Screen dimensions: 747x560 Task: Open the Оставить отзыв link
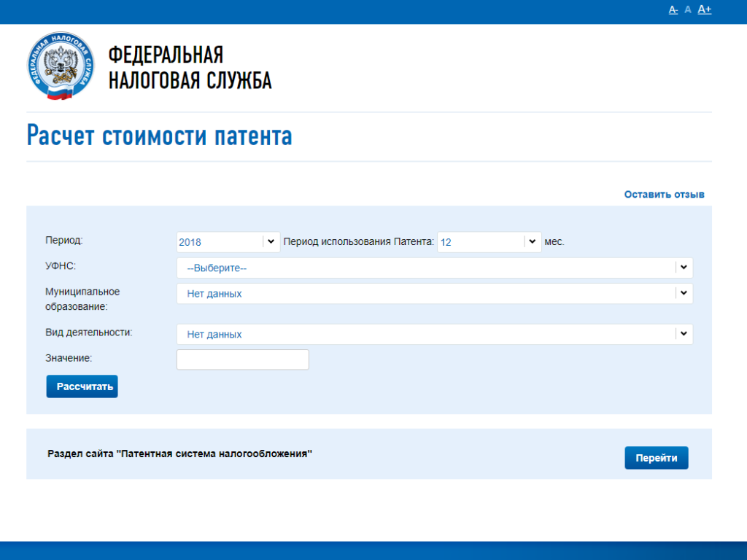[x=664, y=195]
